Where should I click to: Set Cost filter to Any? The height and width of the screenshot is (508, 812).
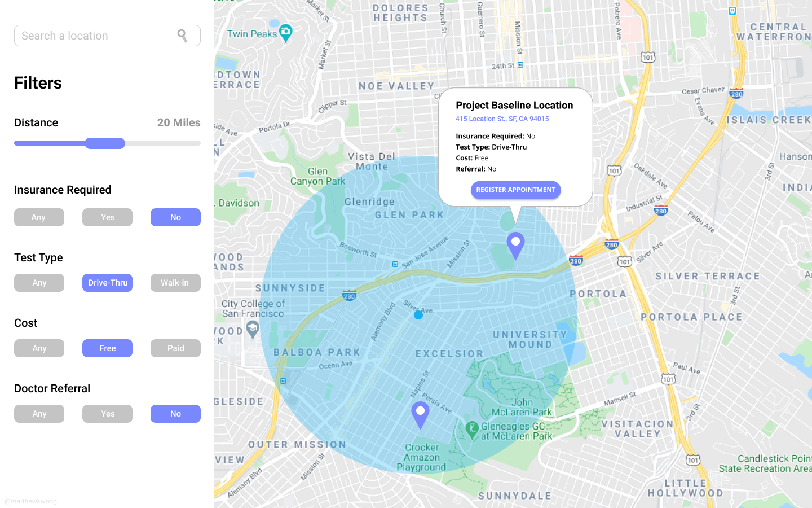click(x=39, y=348)
